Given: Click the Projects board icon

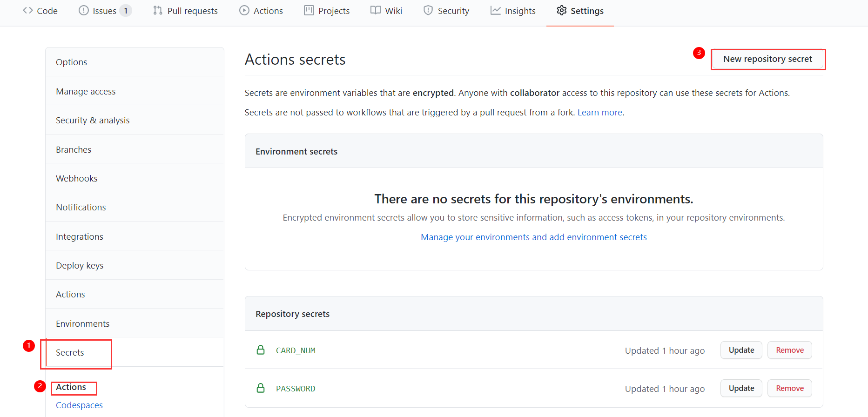Looking at the screenshot, I should click(309, 11).
